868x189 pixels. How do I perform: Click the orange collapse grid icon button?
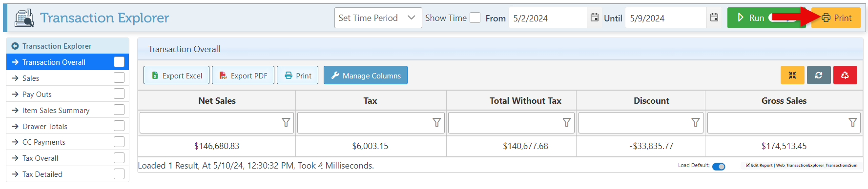(x=792, y=76)
